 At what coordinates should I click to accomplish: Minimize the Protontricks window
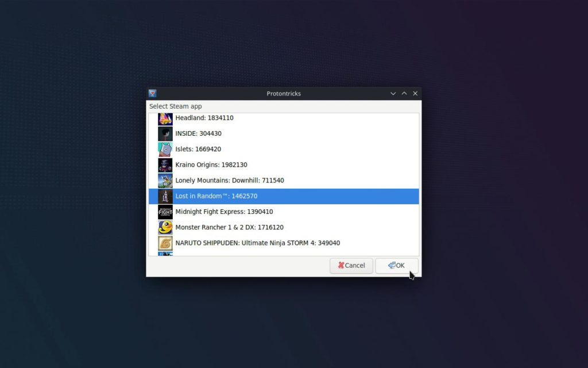click(393, 94)
